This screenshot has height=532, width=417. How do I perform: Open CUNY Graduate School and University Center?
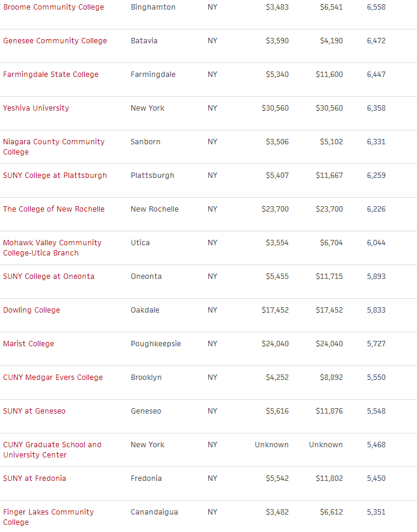point(52,450)
